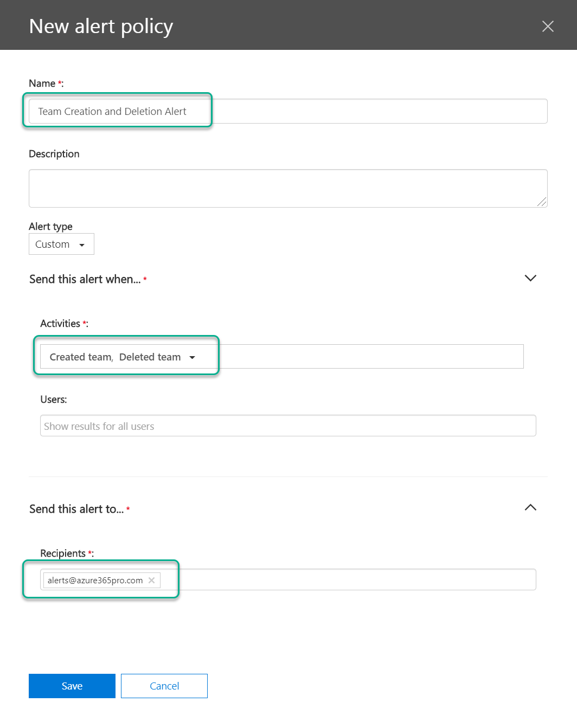This screenshot has height=728, width=577.
Task: Click the Users field showing all users placeholder
Action: click(x=288, y=426)
